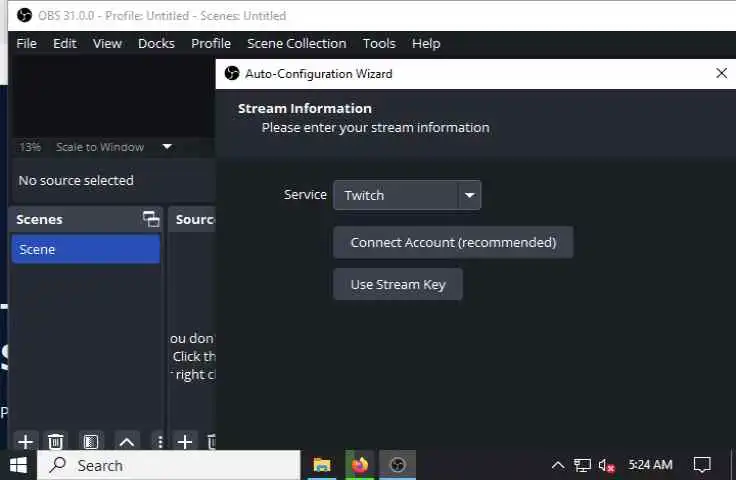Expand the Service dropdown showing Twitch
Screen dimensions: 736x480
pyautogui.click(x=407, y=195)
